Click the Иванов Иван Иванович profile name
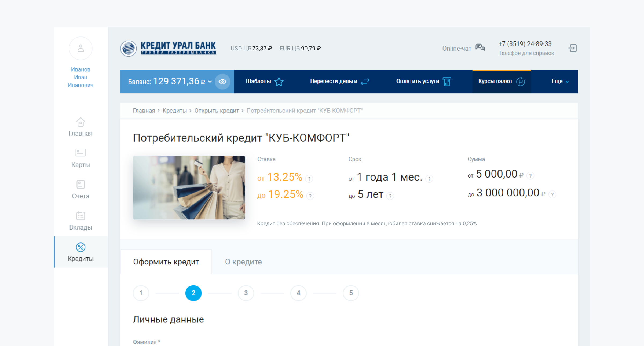This screenshot has width=644, height=346. (80, 77)
